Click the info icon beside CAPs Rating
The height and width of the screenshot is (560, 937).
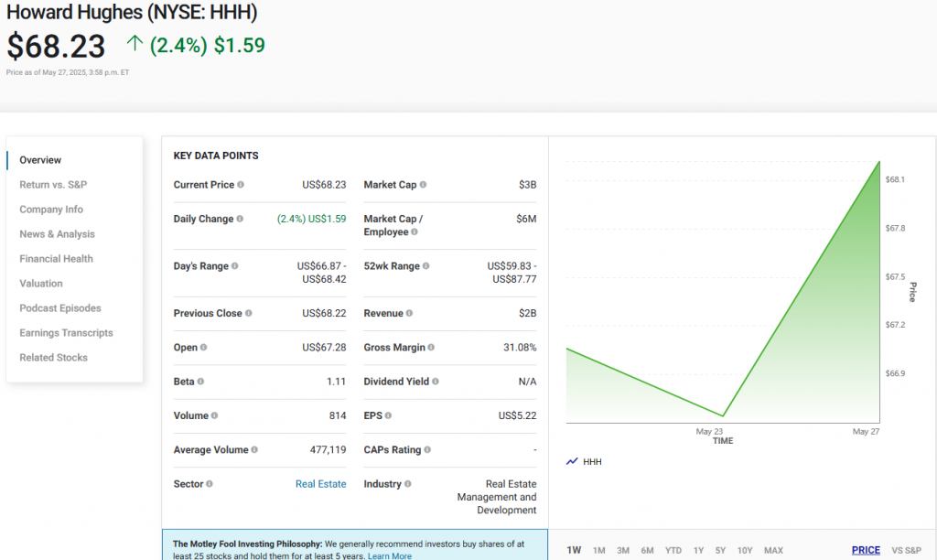tap(427, 449)
